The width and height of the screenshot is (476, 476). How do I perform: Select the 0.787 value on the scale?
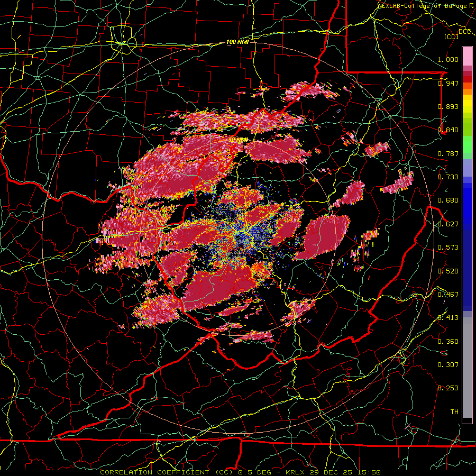[x=448, y=153]
